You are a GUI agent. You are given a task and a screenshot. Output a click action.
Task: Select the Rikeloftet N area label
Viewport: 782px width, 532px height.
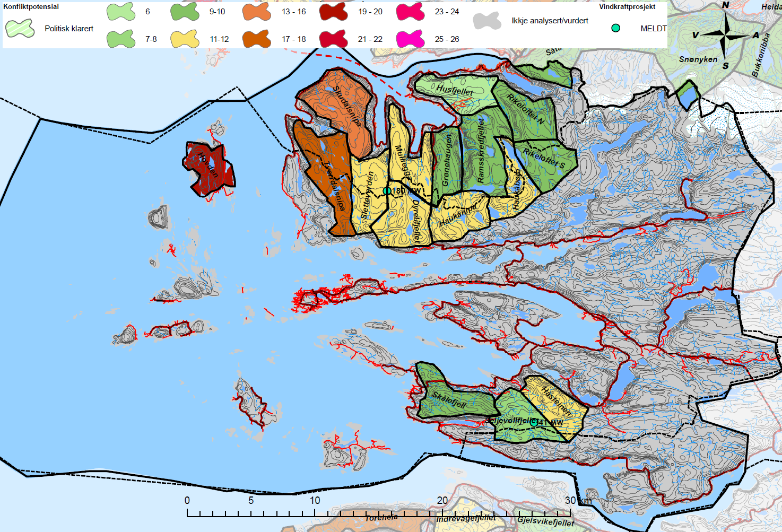tap(525, 110)
